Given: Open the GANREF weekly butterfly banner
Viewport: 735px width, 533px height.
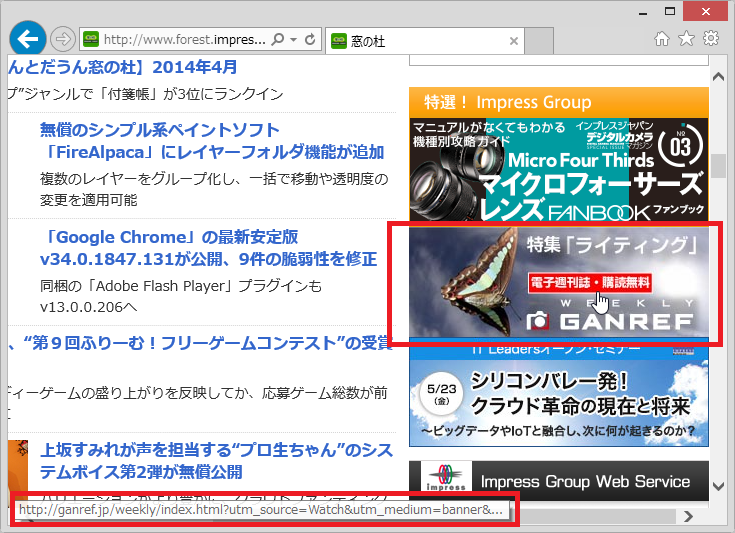Looking at the screenshot, I should click(559, 282).
